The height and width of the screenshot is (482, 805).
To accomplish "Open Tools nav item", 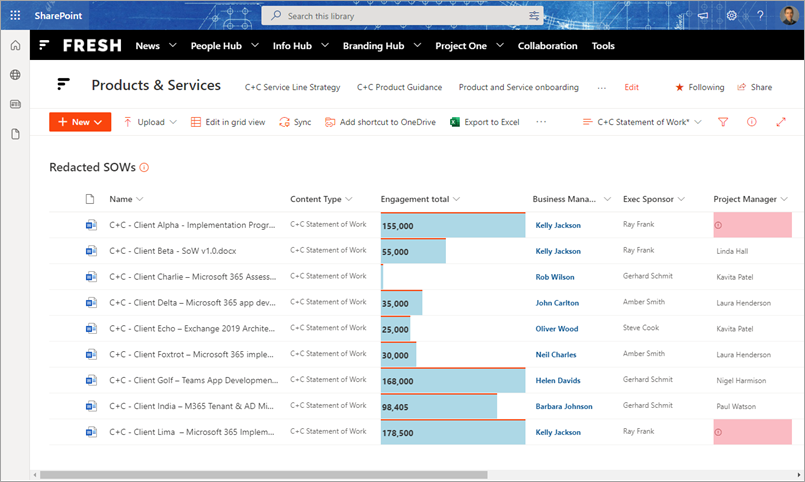I will click(x=603, y=46).
